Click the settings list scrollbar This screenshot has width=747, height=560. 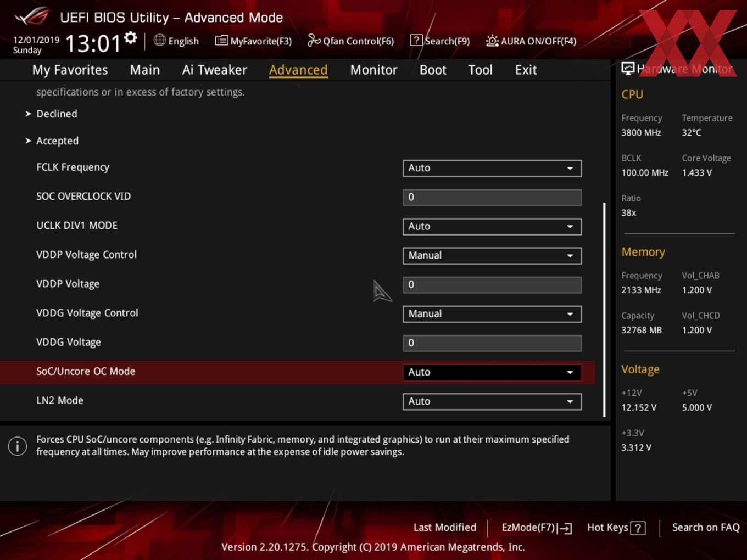tap(604, 310)
